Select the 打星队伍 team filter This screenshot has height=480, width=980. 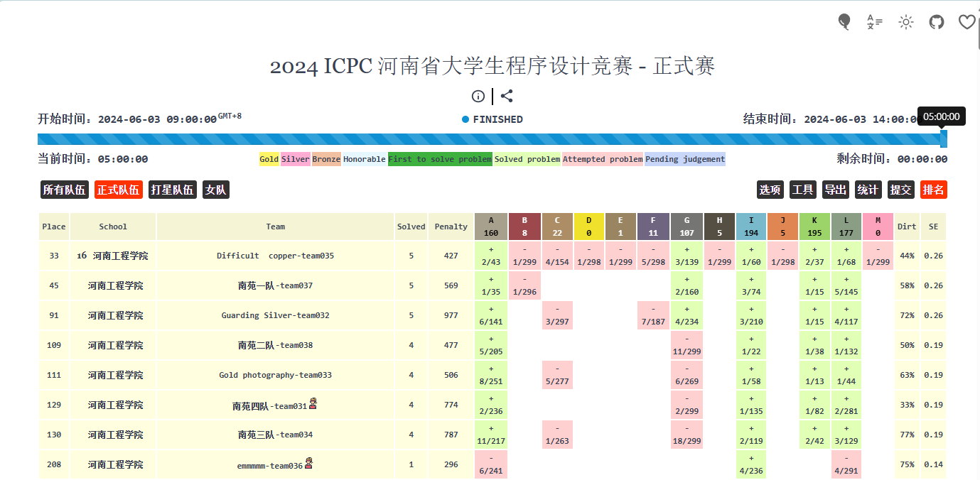click(172, 190)
